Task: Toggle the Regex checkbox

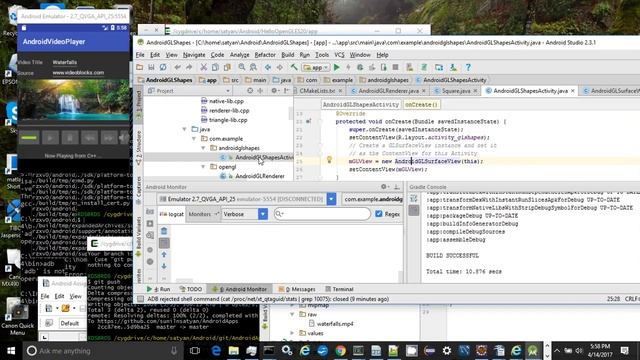Action: pos(379,213)
